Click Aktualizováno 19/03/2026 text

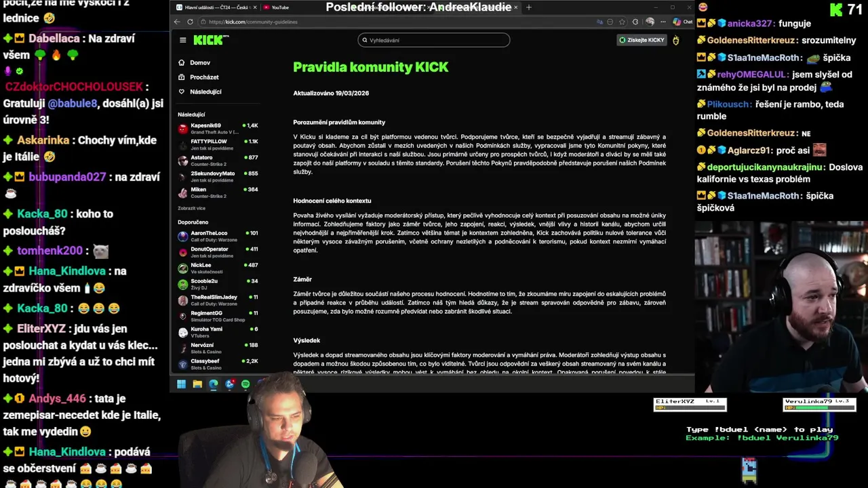coord(331,94)
